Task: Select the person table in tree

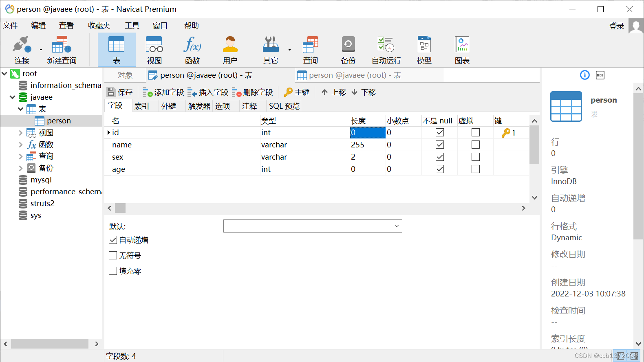Action: click(x=59, y=121)
